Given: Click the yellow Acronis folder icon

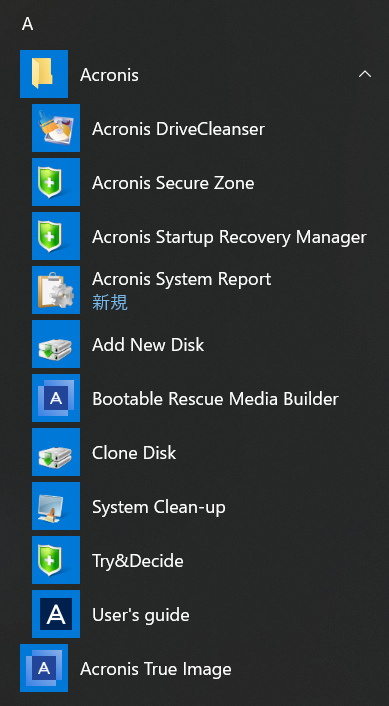Looking at the screenshot, I should click(x=44, y=74).
